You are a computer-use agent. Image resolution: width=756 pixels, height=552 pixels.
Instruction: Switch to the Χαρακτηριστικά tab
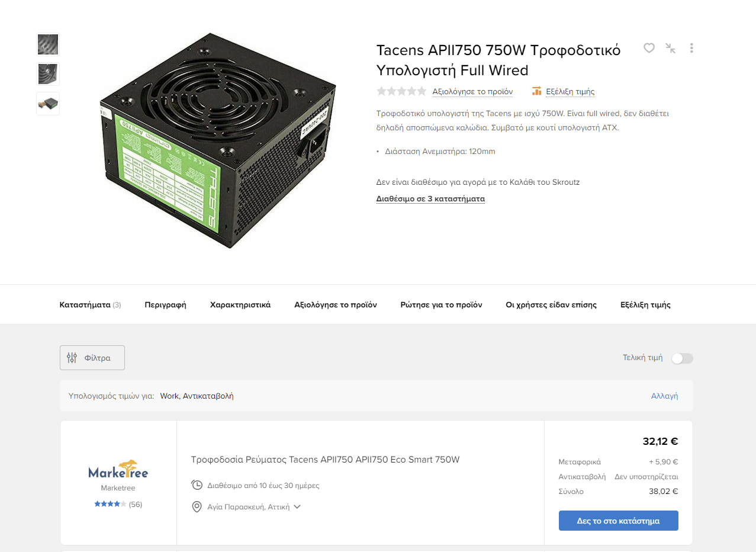tap(240, 305)
